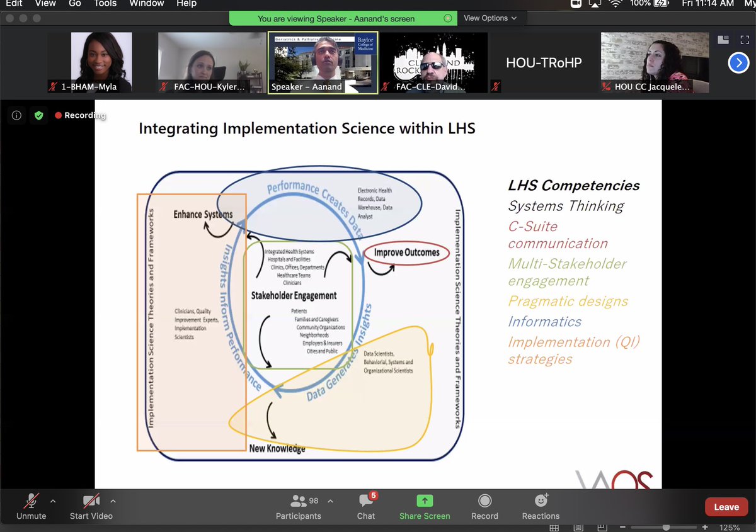Click the New Knowledge label
Viewport: 756px width, 532px height.
click(x=277, y=448)
